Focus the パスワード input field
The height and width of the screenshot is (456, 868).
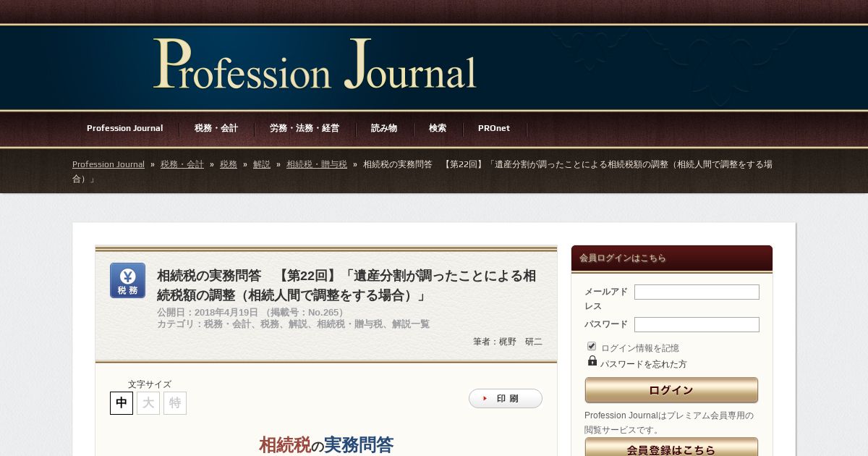tap(697, 324)
